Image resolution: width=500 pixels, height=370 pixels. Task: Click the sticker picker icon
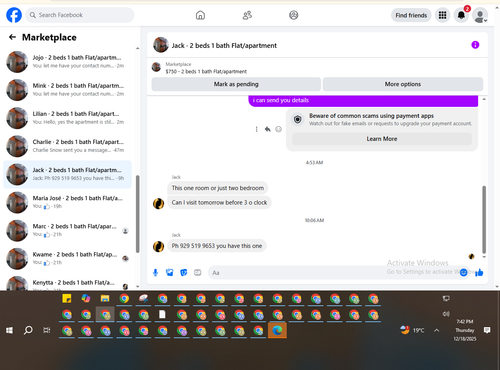pyautogui.click(x=184, y=273)
